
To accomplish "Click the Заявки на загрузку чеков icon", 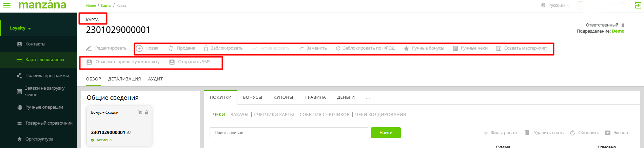I will (19, 92).
